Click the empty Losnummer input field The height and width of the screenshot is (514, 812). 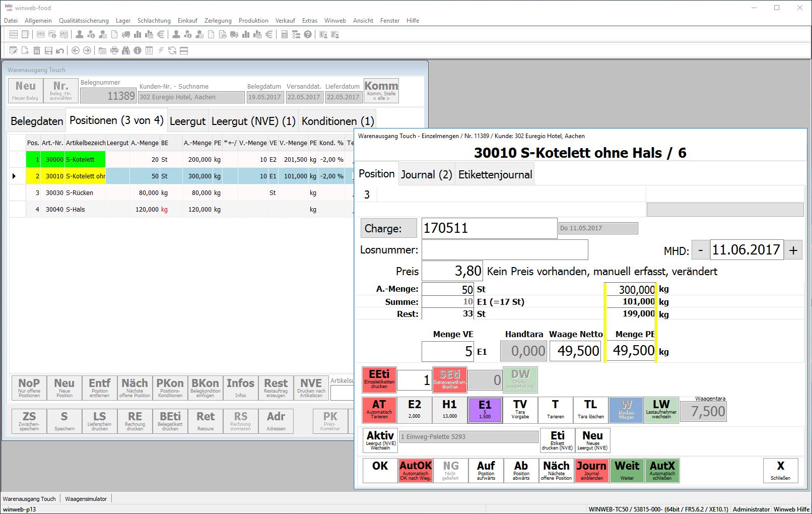pyautogui.click(x=505, y=250)
